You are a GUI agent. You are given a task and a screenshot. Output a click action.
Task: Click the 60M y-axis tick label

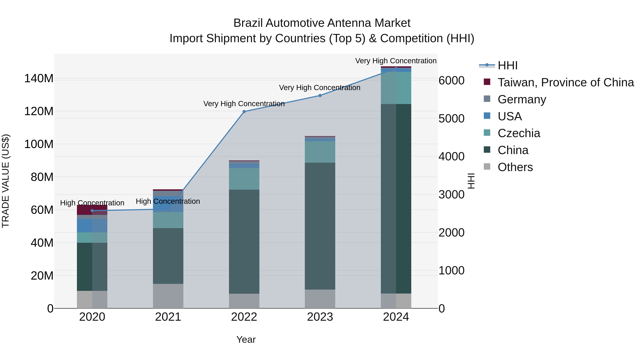(42, 210)
